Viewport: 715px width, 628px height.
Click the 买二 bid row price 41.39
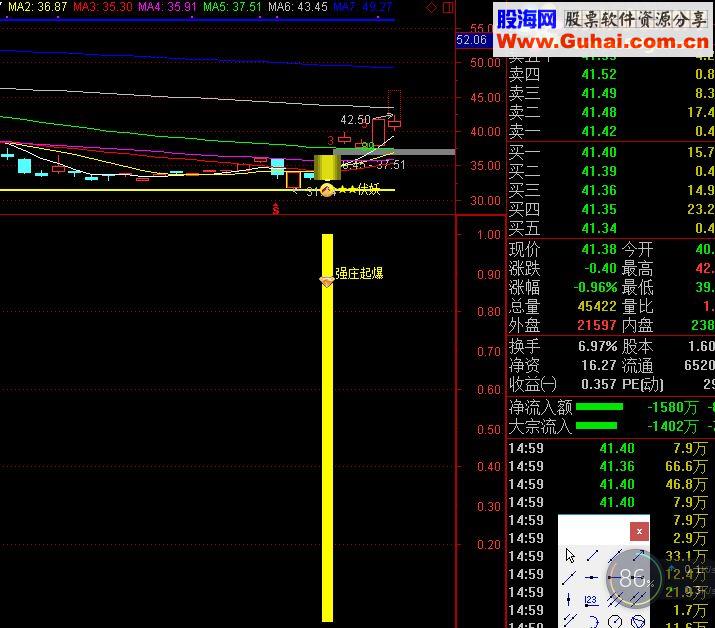click(599, 171)
